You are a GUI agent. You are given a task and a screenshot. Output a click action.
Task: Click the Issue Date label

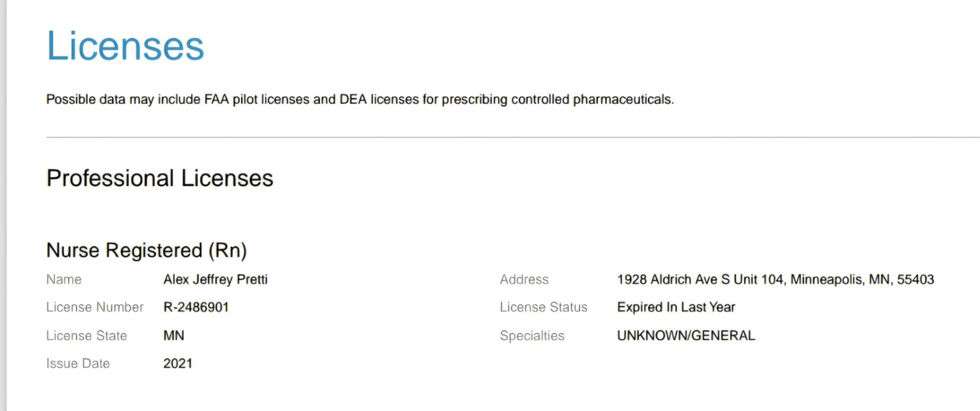(78, 364)
